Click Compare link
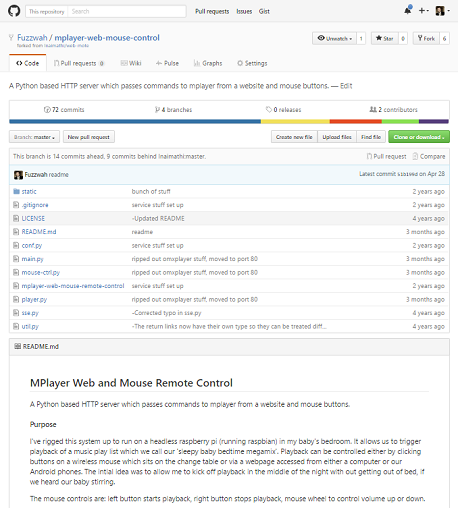Image resolution: width=458 pixels, height=508 pixels. coord(429,156)
